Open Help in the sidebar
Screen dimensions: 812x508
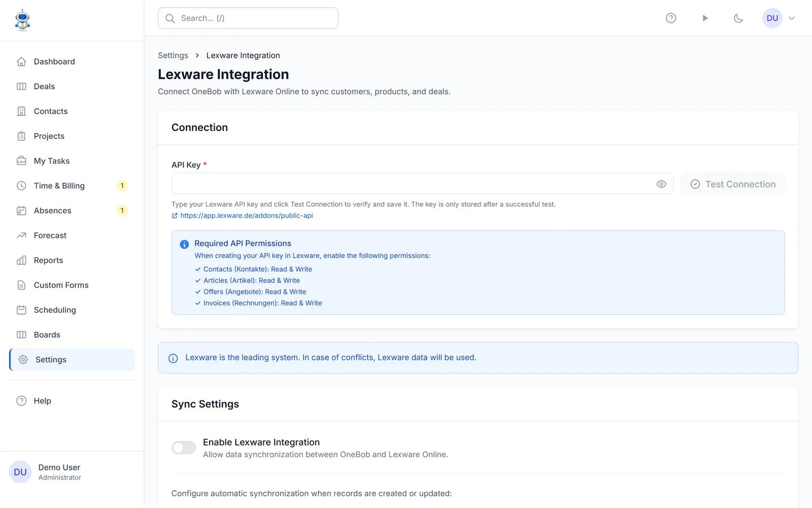tap(72, 401)
